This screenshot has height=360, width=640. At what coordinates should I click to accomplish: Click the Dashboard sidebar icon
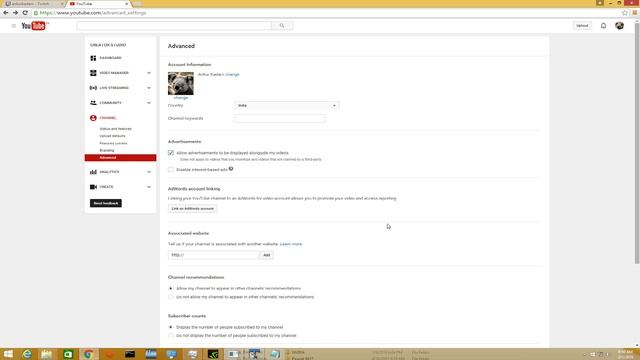click(x=93, y=58)
